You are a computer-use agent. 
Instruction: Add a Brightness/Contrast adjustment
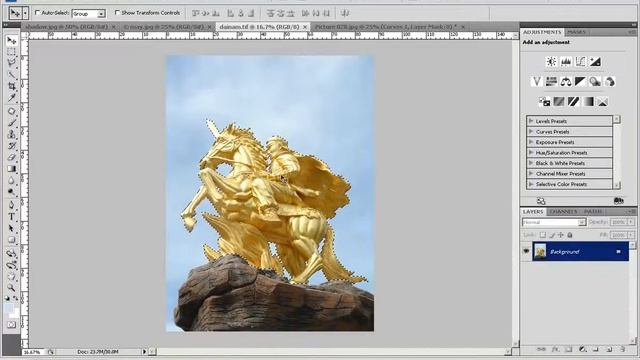coord(551,62)
